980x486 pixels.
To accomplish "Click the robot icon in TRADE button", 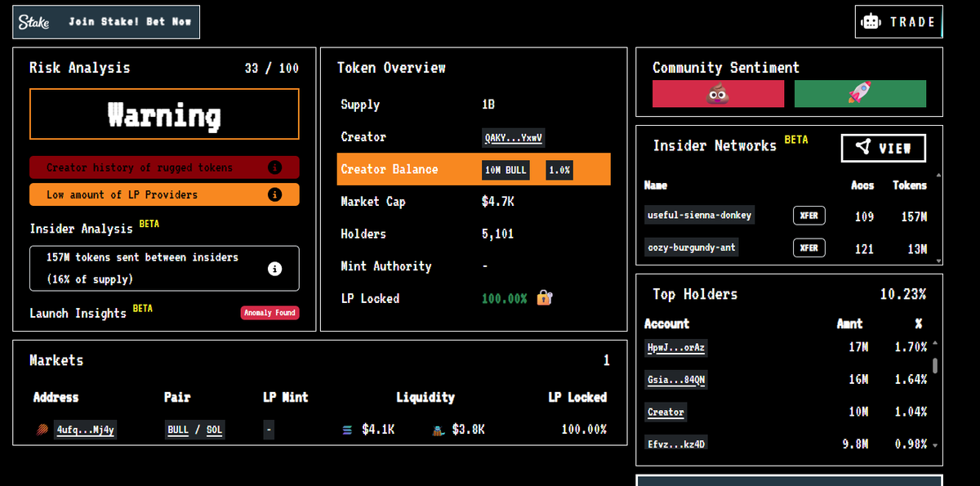I will tap(871, 22).
